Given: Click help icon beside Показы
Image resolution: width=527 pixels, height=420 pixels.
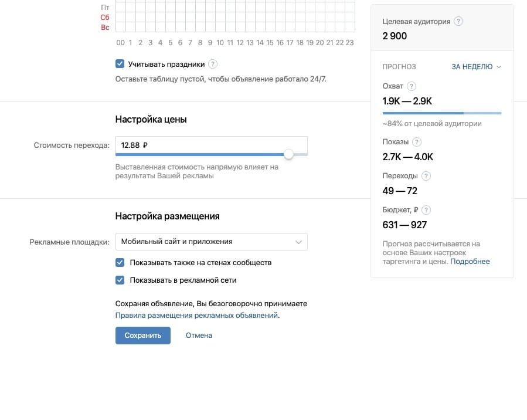Looking at the screenshot, I should pyautogui.click(x=417, y=142).
